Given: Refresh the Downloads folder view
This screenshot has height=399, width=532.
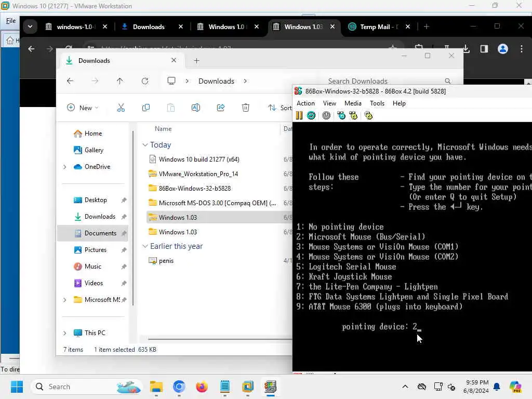Looking at the screenshot, I should (x=145, y=81).
